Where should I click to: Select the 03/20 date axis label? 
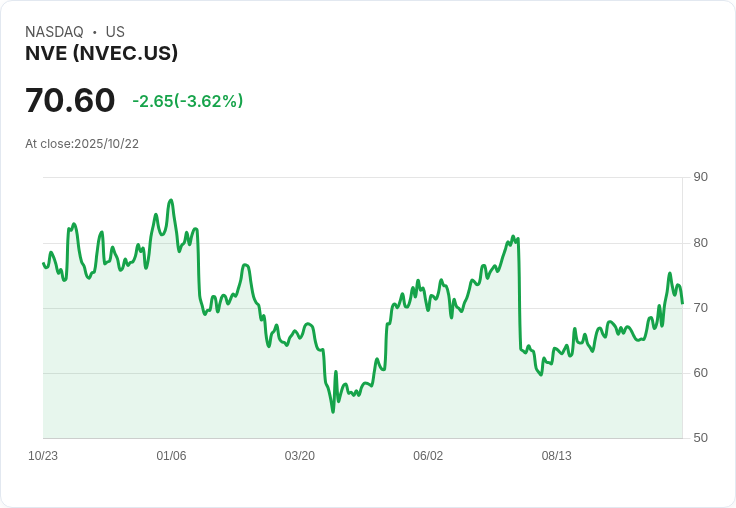pos(300,456)
